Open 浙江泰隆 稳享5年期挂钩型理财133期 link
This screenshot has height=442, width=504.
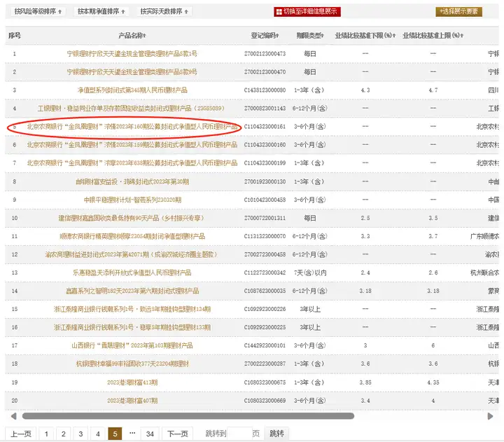coord(132,328)
